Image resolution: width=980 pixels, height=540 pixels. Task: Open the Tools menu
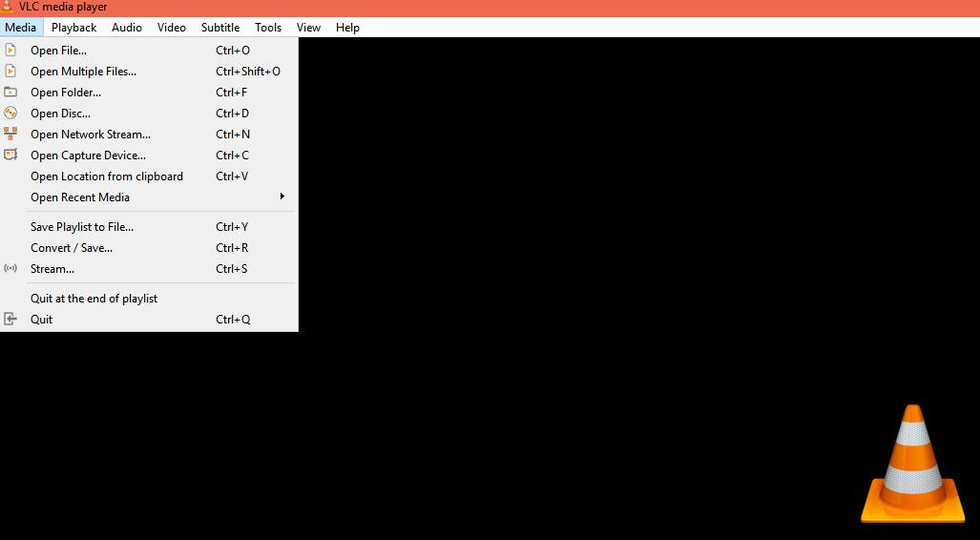pyautogui.click(x=268, y=27)
